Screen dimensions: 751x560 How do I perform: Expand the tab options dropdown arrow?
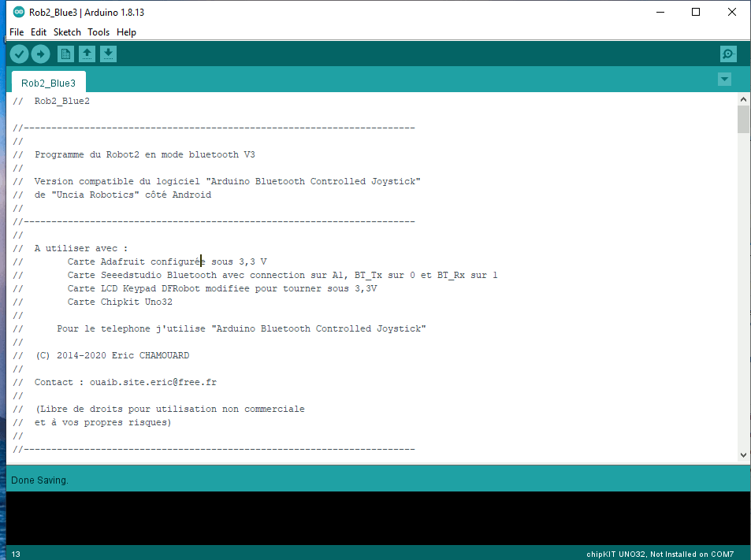pyautogui.click(x=724, y=80)
